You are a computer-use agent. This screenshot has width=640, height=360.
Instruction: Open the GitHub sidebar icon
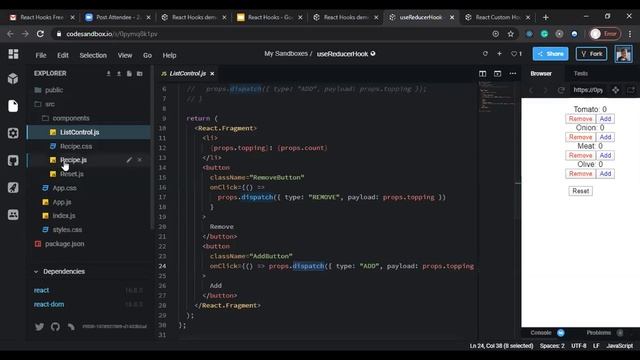(13, 160)
